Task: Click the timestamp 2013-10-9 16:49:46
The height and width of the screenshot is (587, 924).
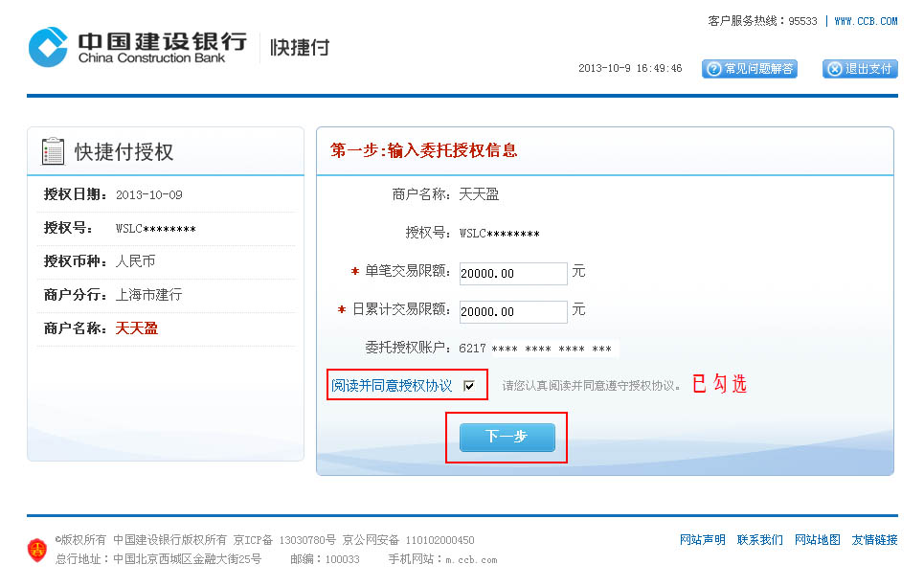Action: pyautogui.click(x=630, y=68)
